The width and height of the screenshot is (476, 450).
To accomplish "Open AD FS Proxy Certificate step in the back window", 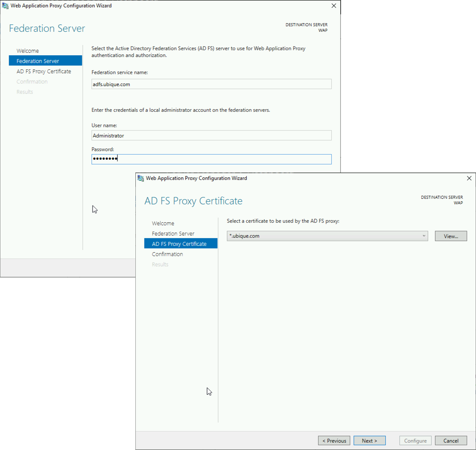I will 44,72.
